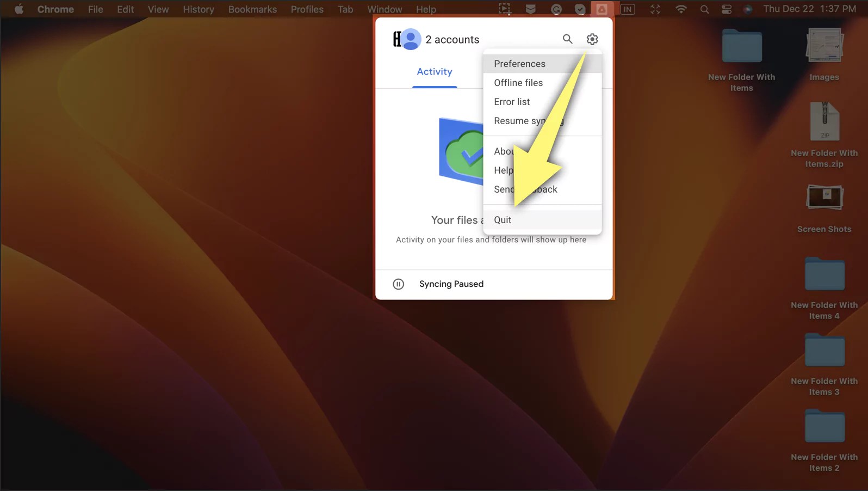Select New Folder With Items.zip file
868x491 pixels.
tap(824, 135)
